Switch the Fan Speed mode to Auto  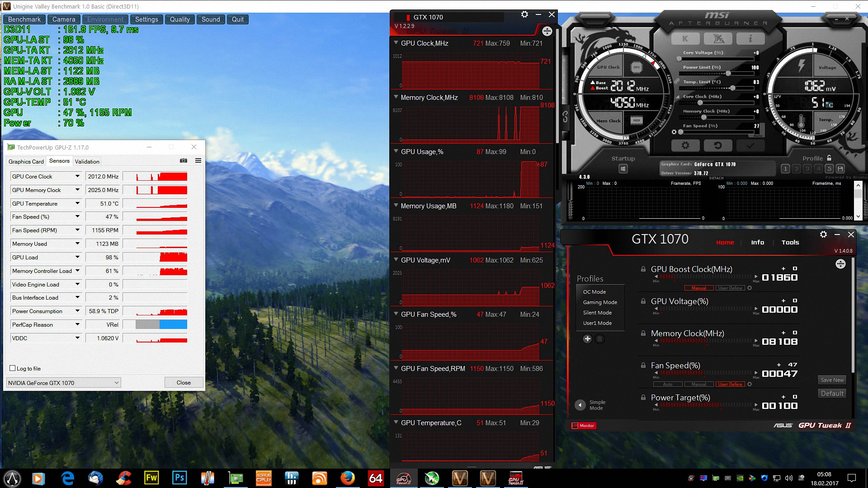[x=668, y=385]
